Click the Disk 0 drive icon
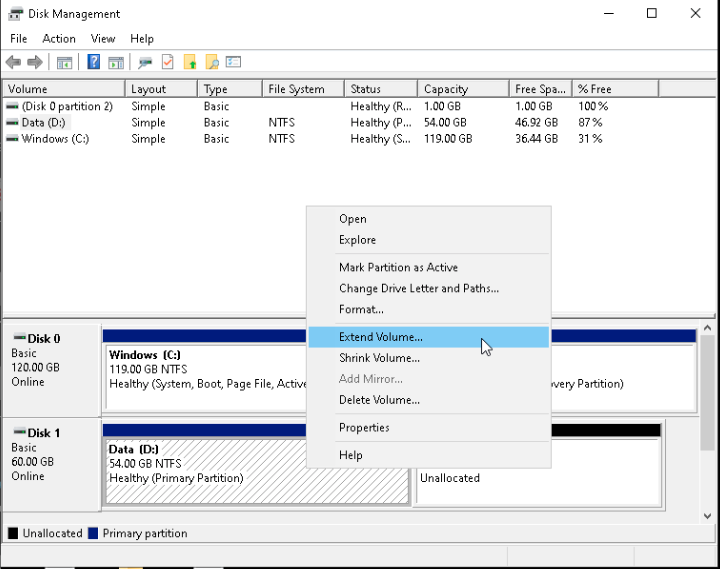 point(19,337)
